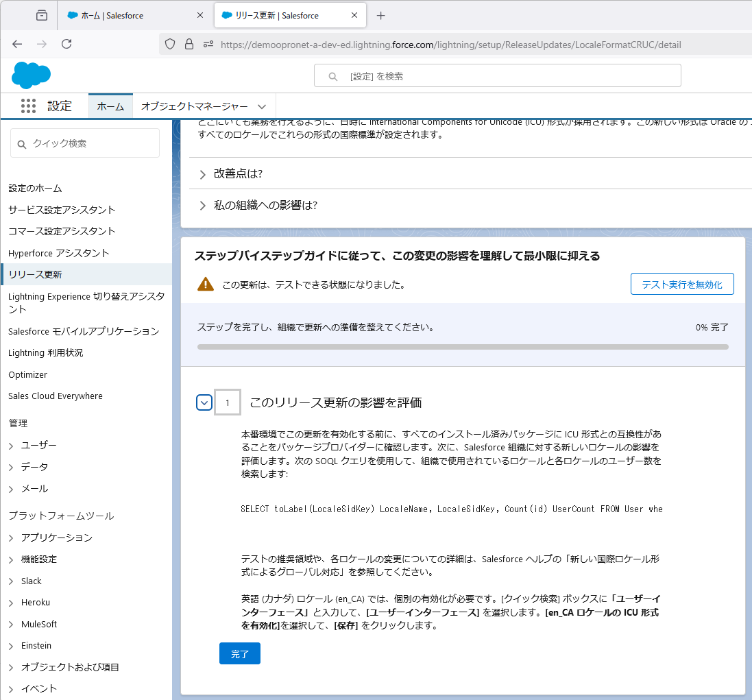Expand the 改善点は? section
The width and height of the screenshot is (752, 700).
203,174
